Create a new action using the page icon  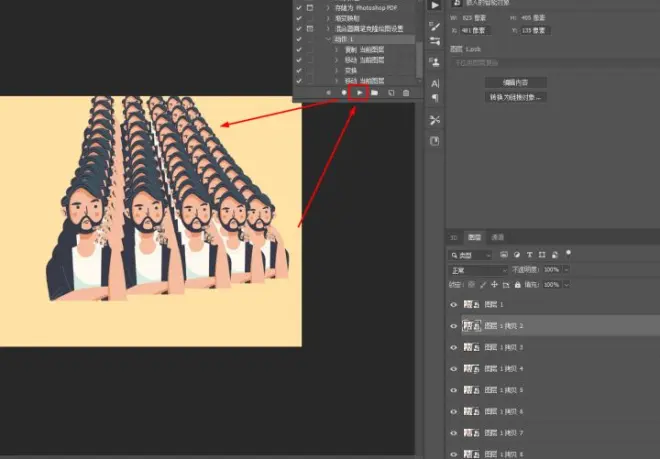click(391, 93)
